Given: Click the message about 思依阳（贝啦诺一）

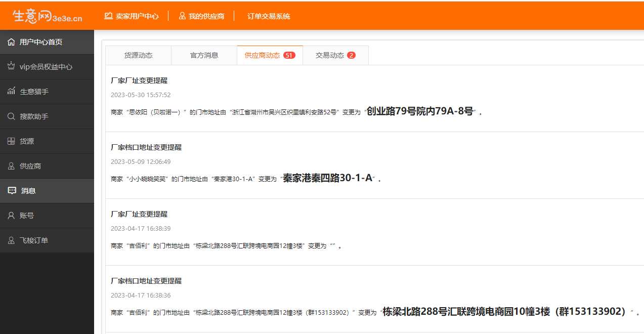Looking at the screenshot, I should [296, 112].
